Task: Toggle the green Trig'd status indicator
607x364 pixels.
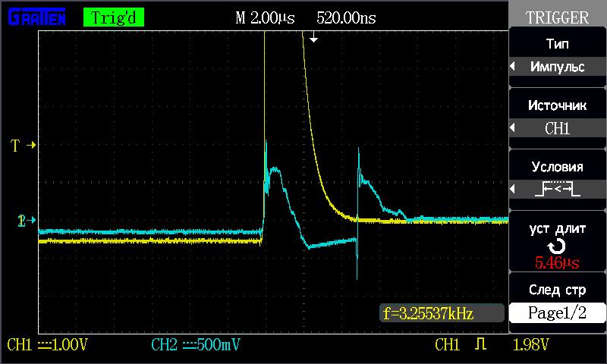Action: coord(113,17)
